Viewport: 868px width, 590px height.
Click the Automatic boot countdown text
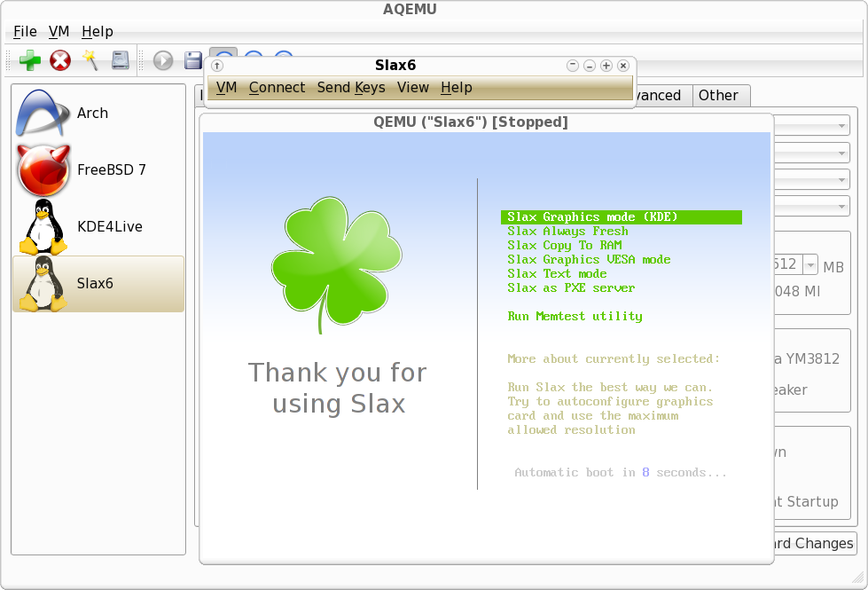620,473
